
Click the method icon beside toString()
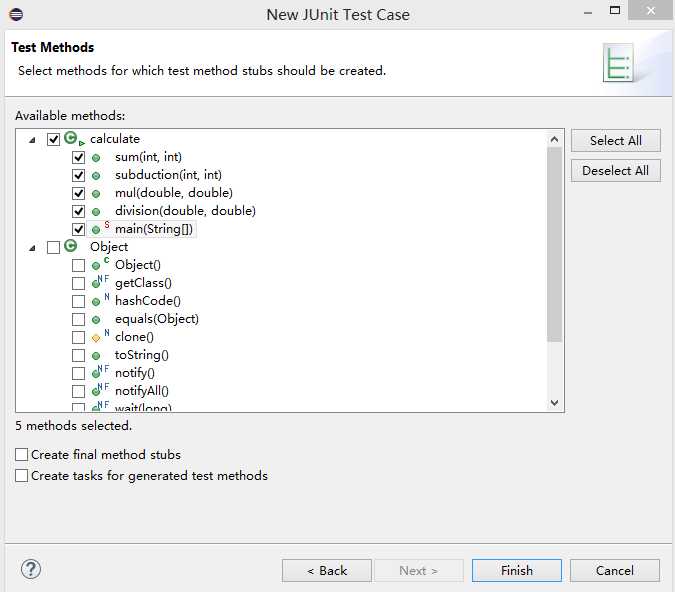[96, 356]
